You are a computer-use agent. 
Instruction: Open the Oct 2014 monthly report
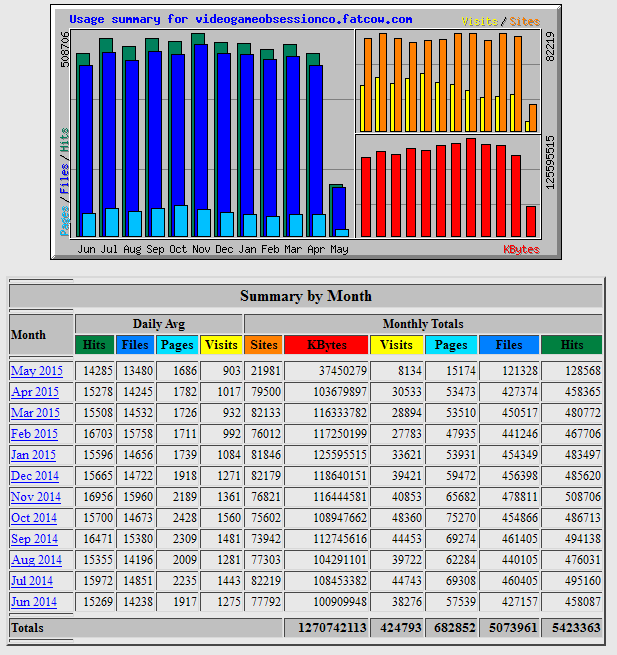click(35, 518)
